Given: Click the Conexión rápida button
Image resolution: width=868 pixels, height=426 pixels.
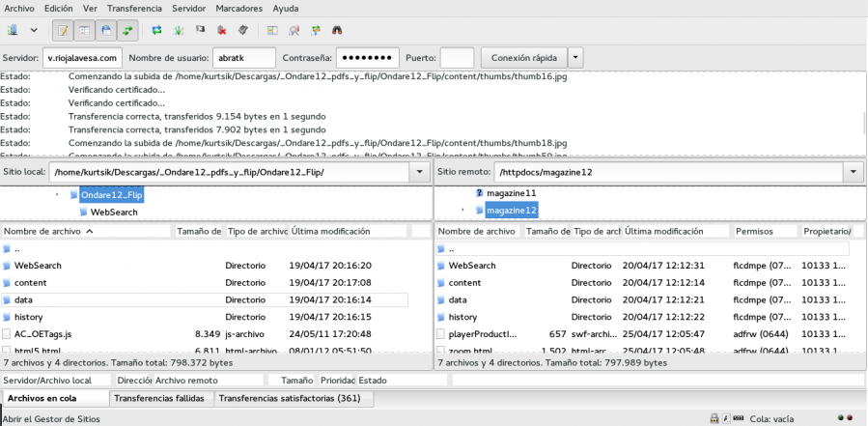Looking at the screenshot, I should pyautogui.click(x=522, y=58).
